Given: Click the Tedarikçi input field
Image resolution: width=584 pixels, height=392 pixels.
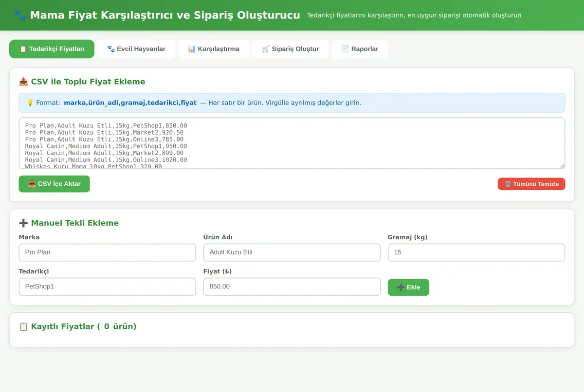Looking at the screenshot, I should point(107,286).
